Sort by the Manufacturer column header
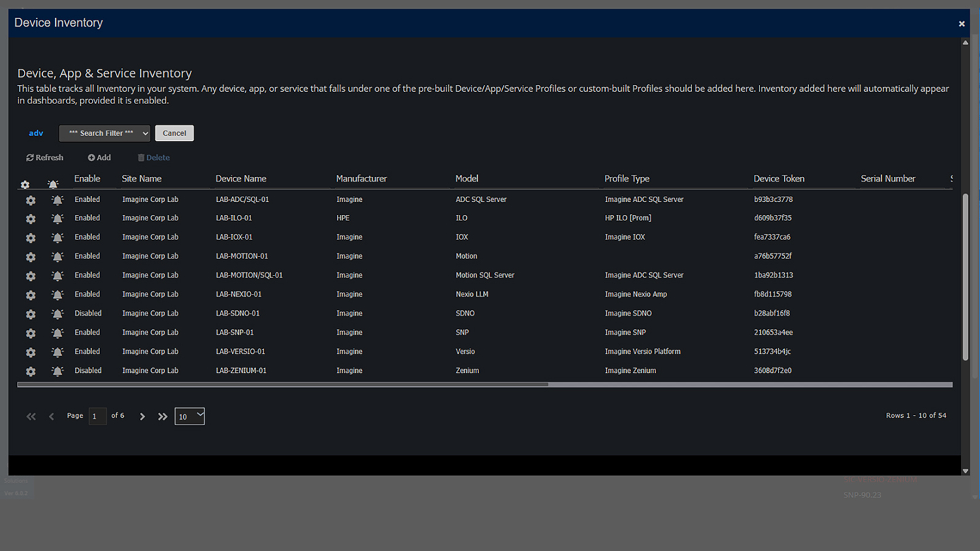This screenshot has width=980, height=551. [361, 179]
